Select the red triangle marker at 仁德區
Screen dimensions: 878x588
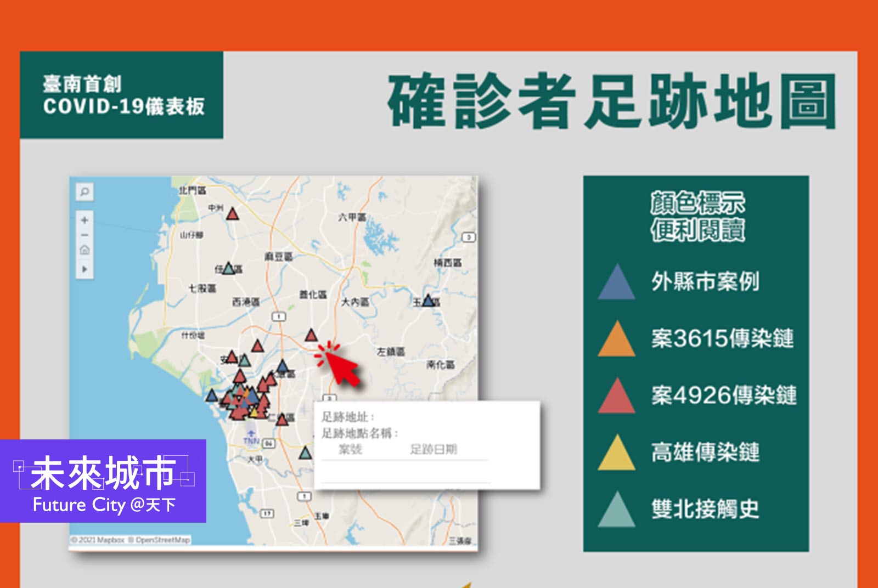coord(282,420)
